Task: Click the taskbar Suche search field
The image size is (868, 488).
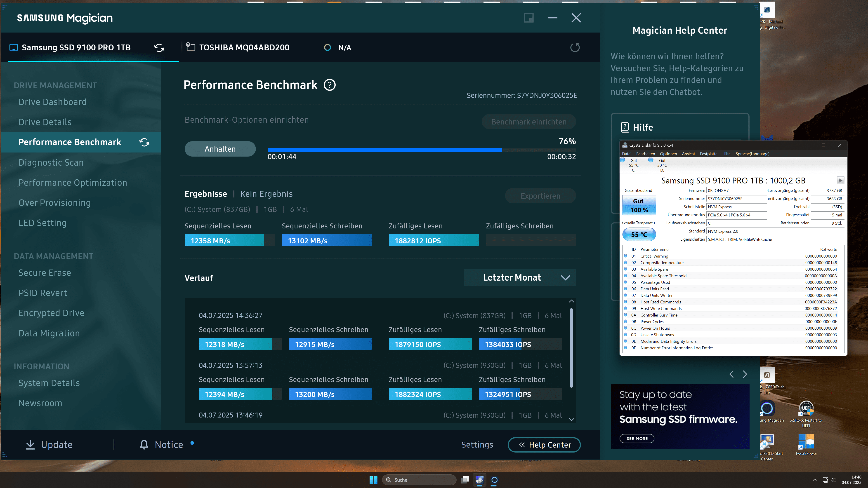Action: tap(419, 480)
